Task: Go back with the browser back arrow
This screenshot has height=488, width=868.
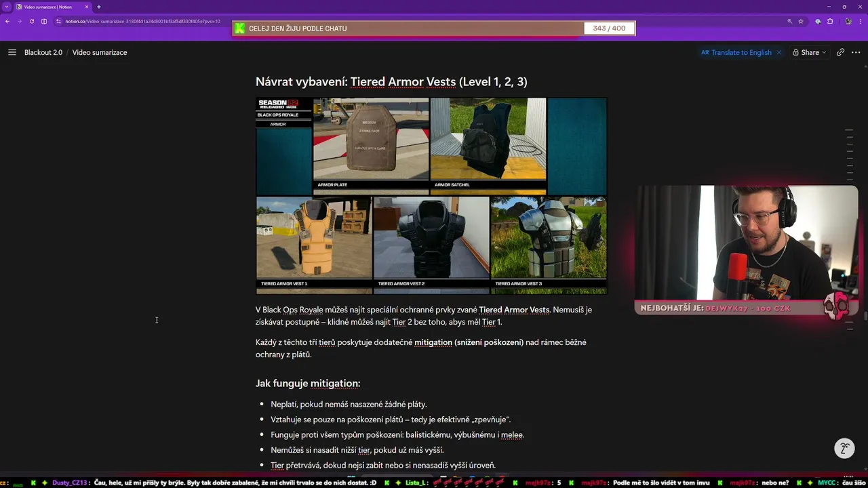Action: [x=7, y=21]
